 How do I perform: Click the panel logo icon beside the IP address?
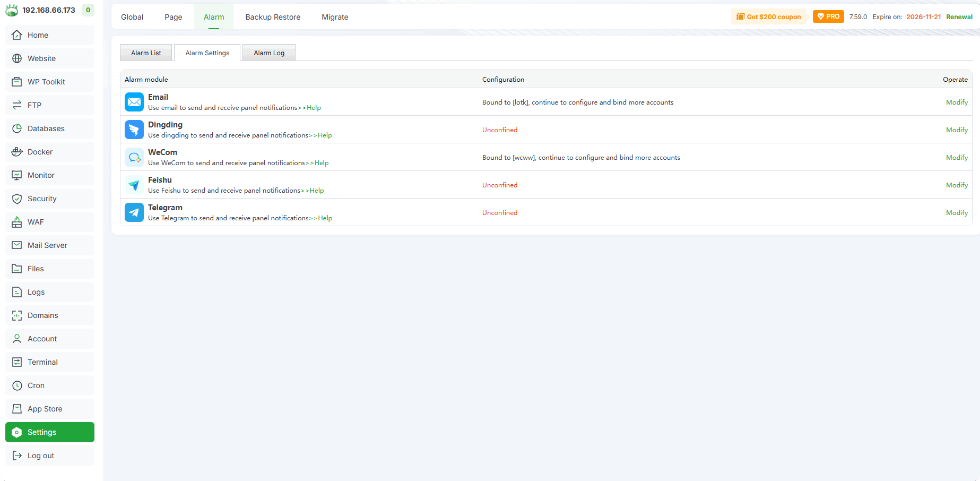click(x=12, y=10)
